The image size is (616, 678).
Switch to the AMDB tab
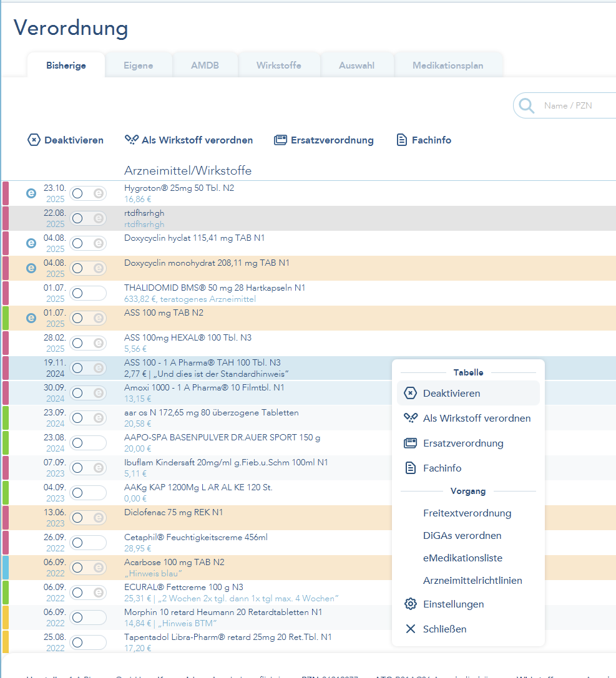[205, 65]
